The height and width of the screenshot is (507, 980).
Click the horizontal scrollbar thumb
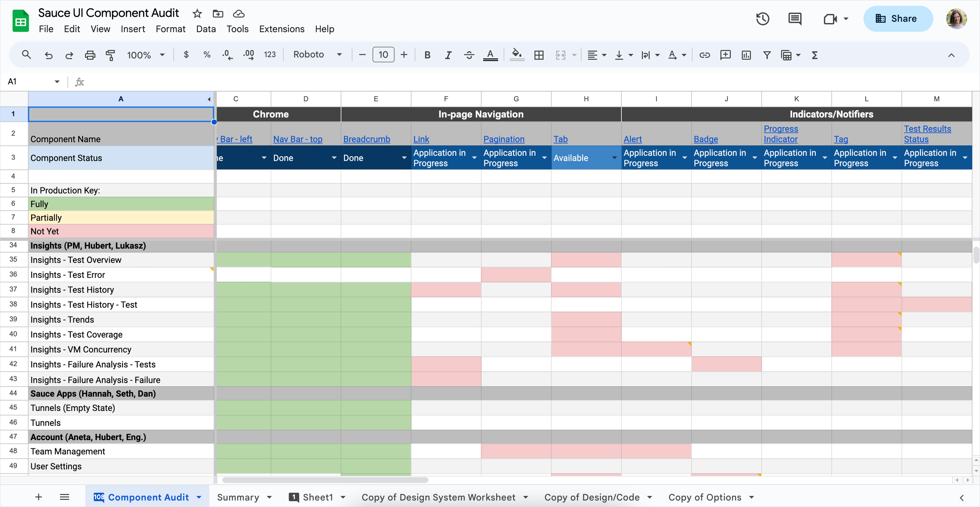pyautogui.click(x=325, y=480)
